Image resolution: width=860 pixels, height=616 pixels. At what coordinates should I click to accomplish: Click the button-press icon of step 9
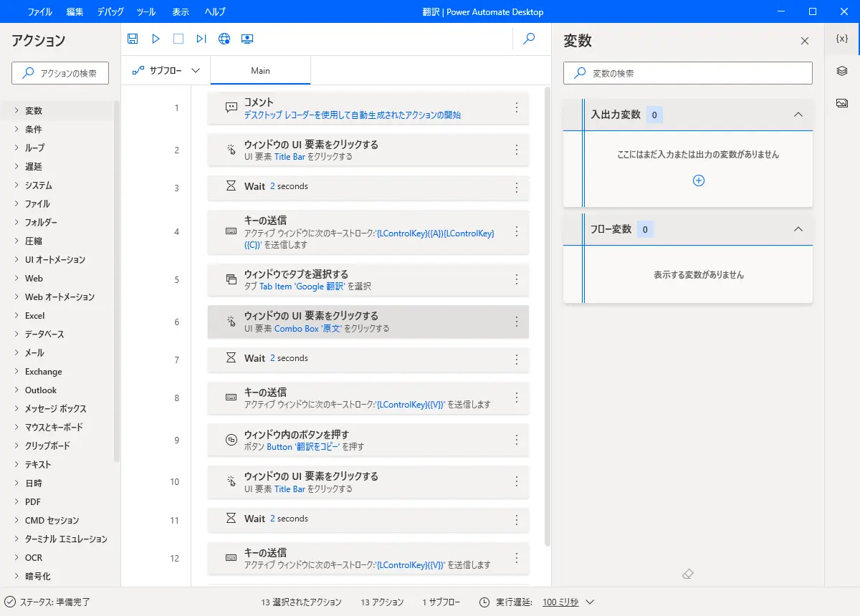[x=231, y=440]
